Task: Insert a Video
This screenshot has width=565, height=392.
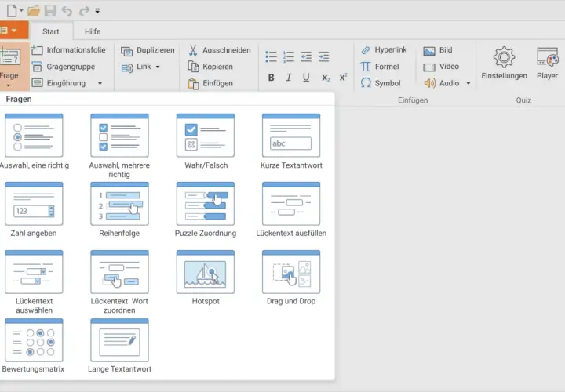Action: coord(441,67)
